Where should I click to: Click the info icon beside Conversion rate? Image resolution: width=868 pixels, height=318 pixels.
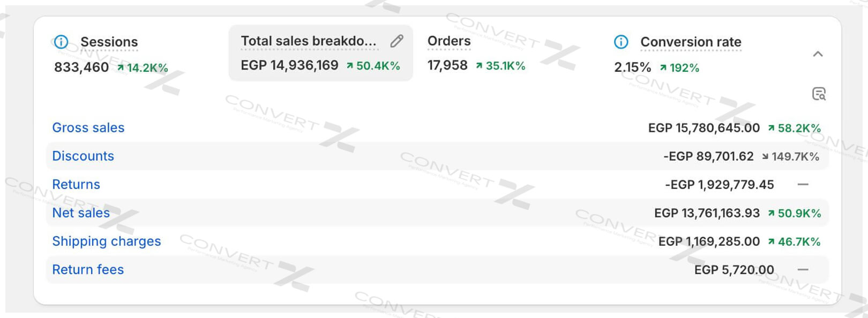click(621, 42)
